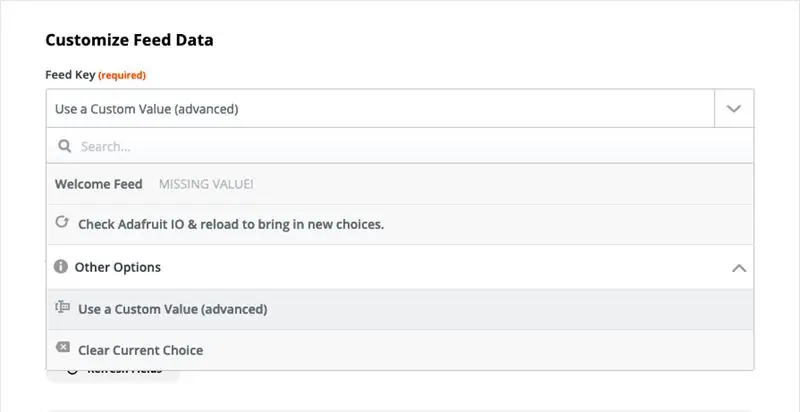Click the MISSING VALUE! text on Welcome Feed
The height and width of the screenshot is (412, 800).
coord(206,185)
